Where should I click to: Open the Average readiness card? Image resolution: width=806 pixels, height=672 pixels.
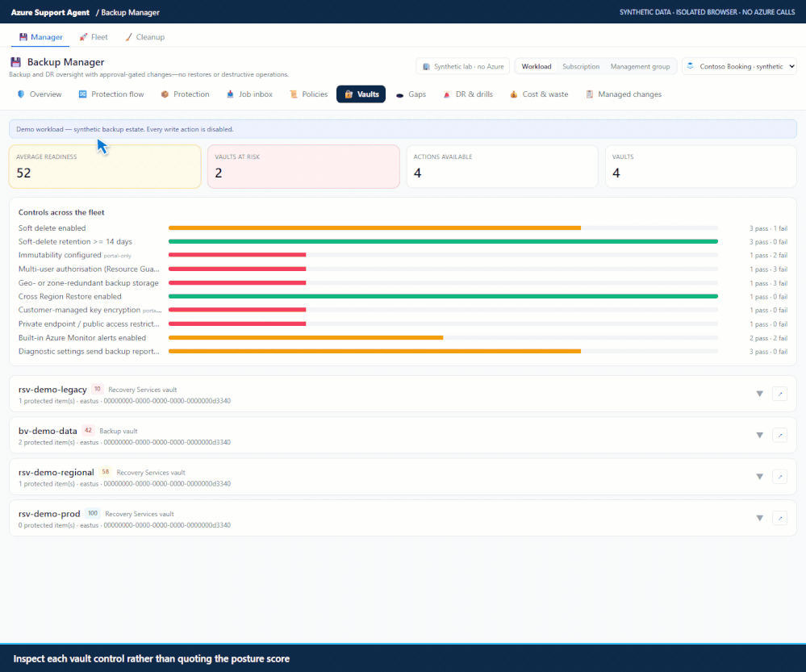(x=105, y=166)
